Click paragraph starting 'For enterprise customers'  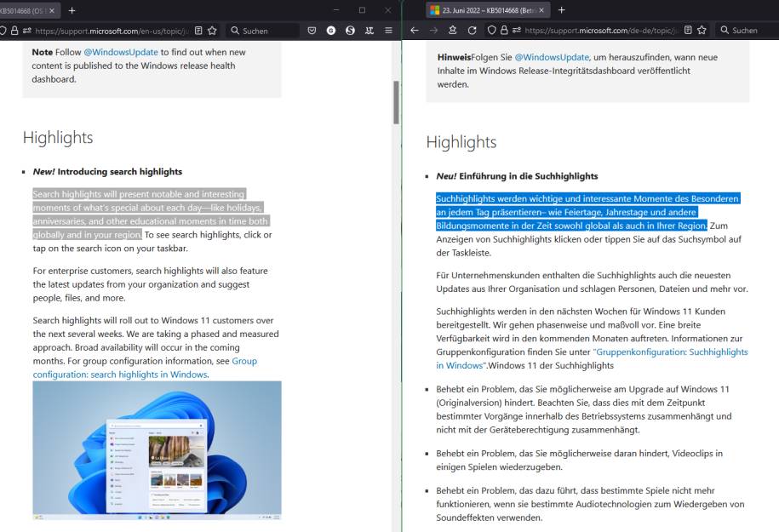(x=150, y=284)
